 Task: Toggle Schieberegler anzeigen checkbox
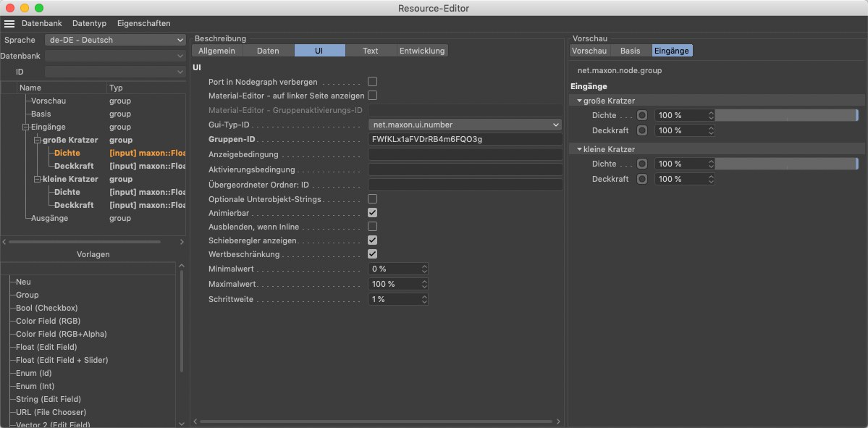[x=373, y=240]
